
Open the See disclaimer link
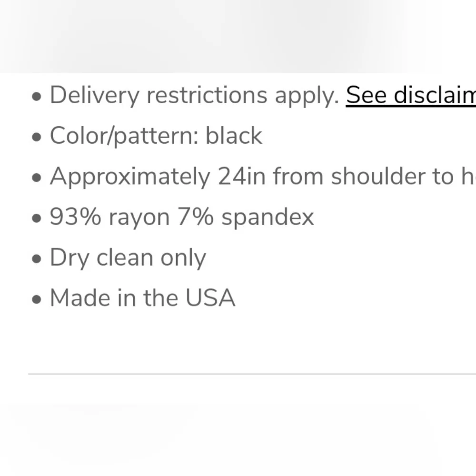coord(410,95)
